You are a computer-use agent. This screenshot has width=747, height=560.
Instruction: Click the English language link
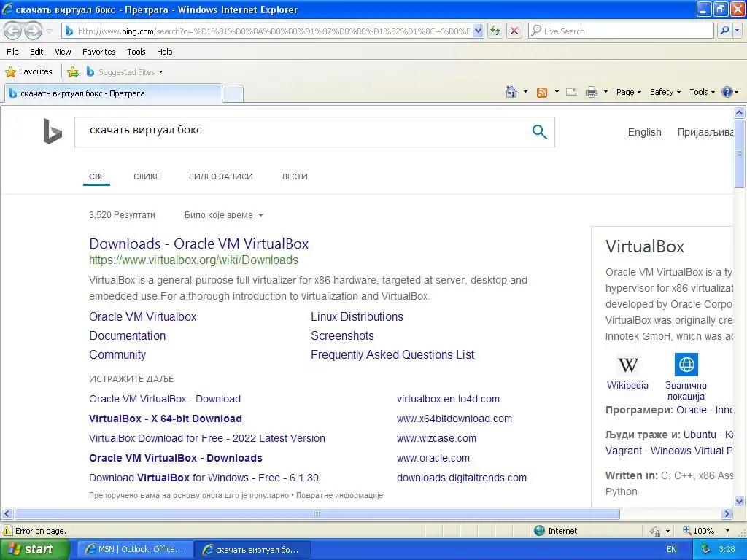click(x=645, y=133)
